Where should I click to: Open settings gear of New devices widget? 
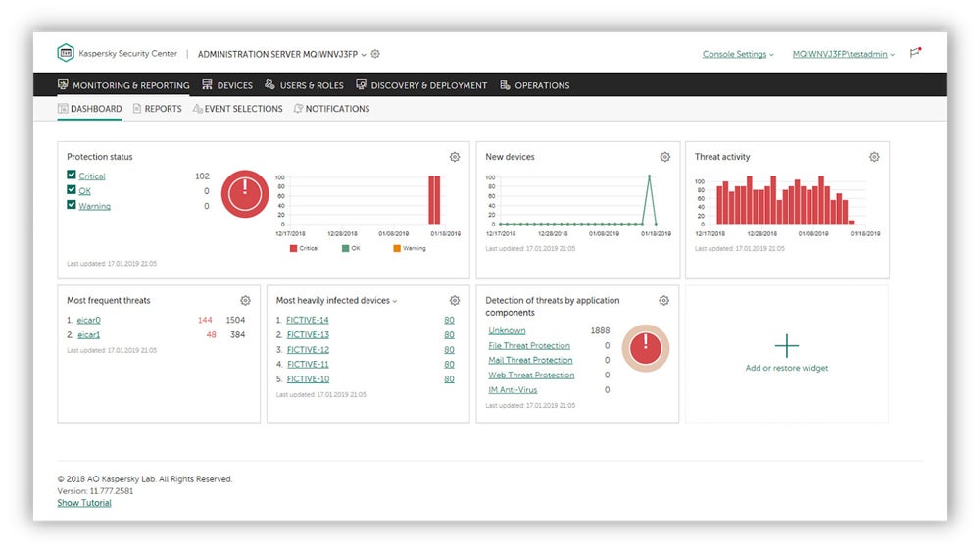click(664, 157)
